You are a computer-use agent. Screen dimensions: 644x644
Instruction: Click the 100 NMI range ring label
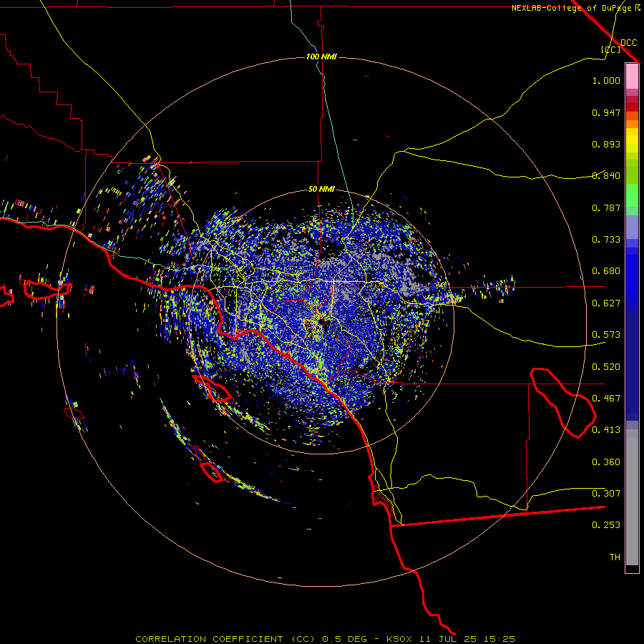[321, 57]
